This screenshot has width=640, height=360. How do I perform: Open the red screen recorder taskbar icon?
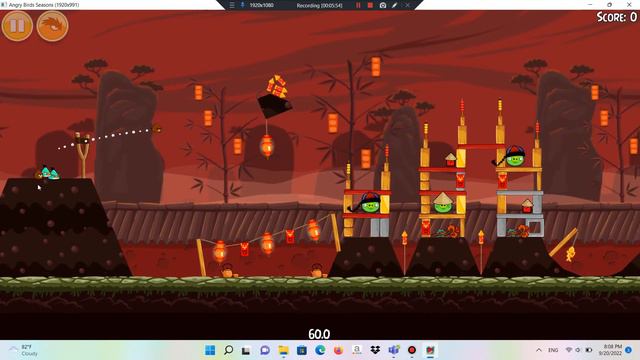412,350
